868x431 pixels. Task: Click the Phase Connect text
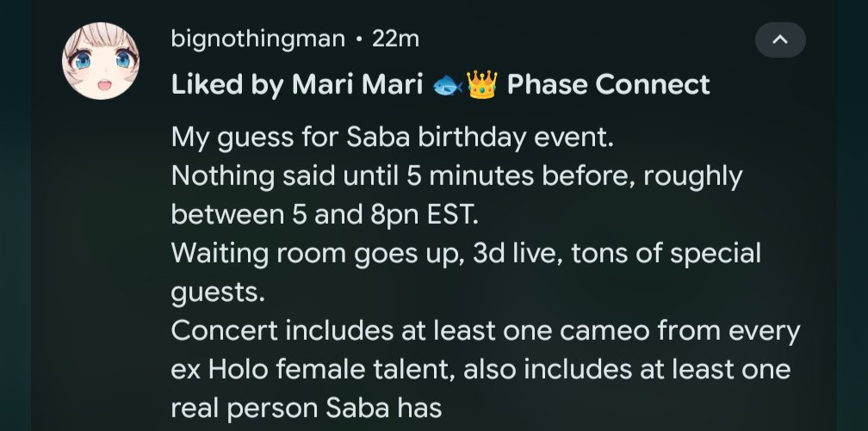(x=608, y=85)
